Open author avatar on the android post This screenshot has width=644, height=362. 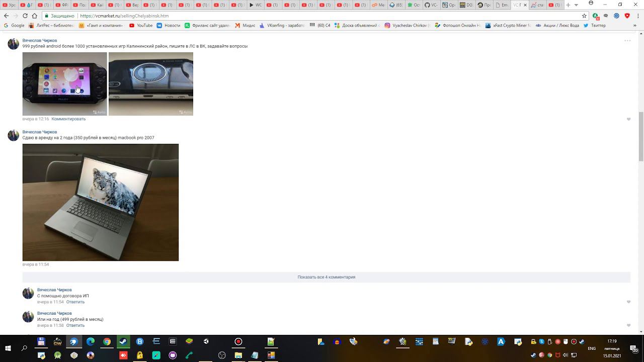(x=14, y=44)
